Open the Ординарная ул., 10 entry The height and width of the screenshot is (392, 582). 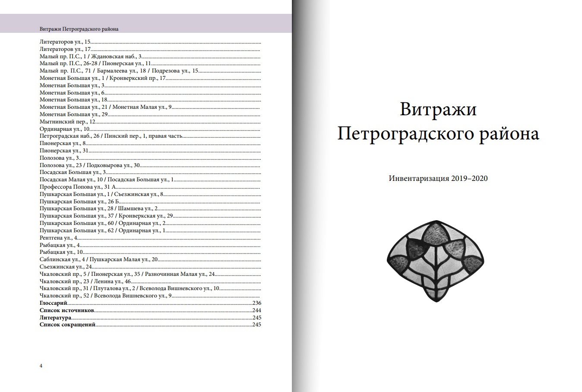tap(64, 129)
